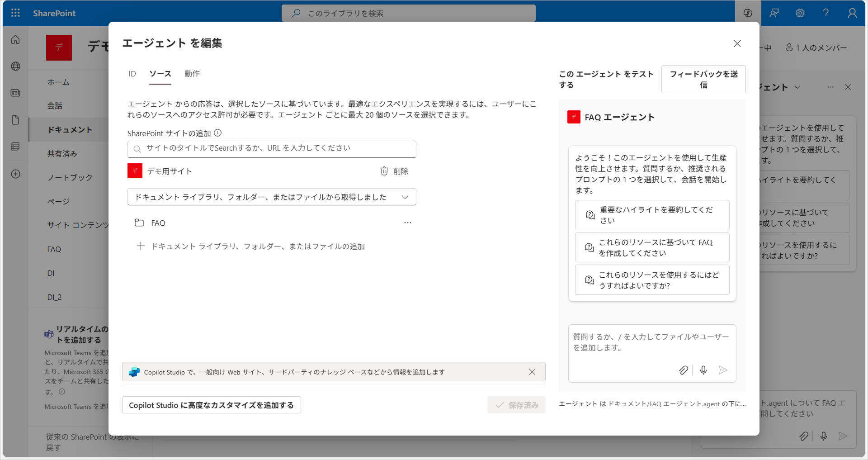Image resolution: width=868 pixels, height=460 pixels.
Task: Open ドキュメント in site navigation
Action: (x=70, y=130)
